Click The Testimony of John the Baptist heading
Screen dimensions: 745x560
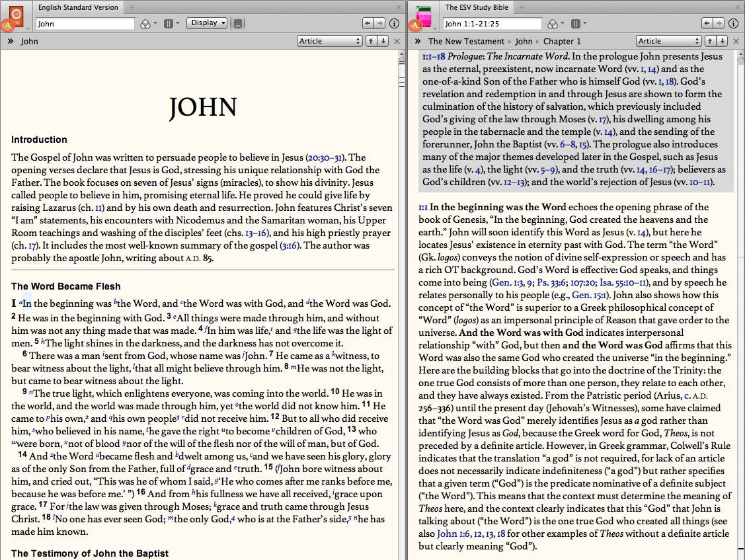coord(90,553)
